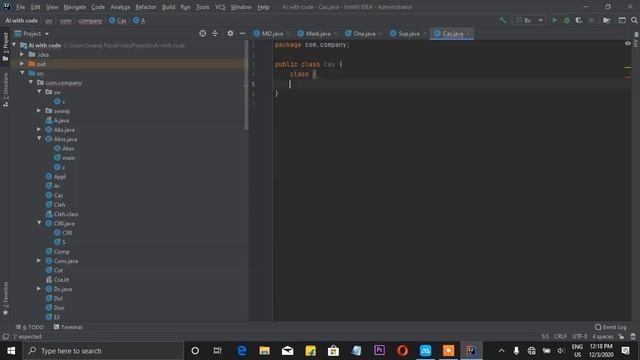This screenshot has width=640, height=360.
Task: Select Cleh.class in the project tree
Action: click(x=62, y=214)
